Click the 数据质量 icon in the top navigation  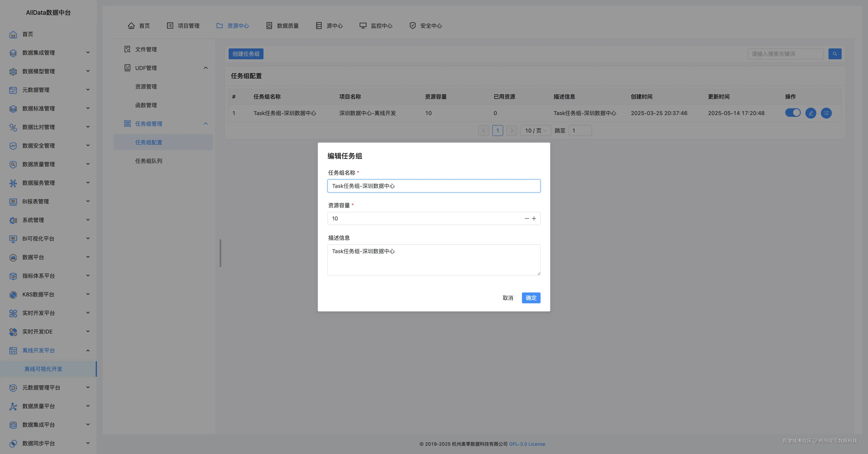269,26
